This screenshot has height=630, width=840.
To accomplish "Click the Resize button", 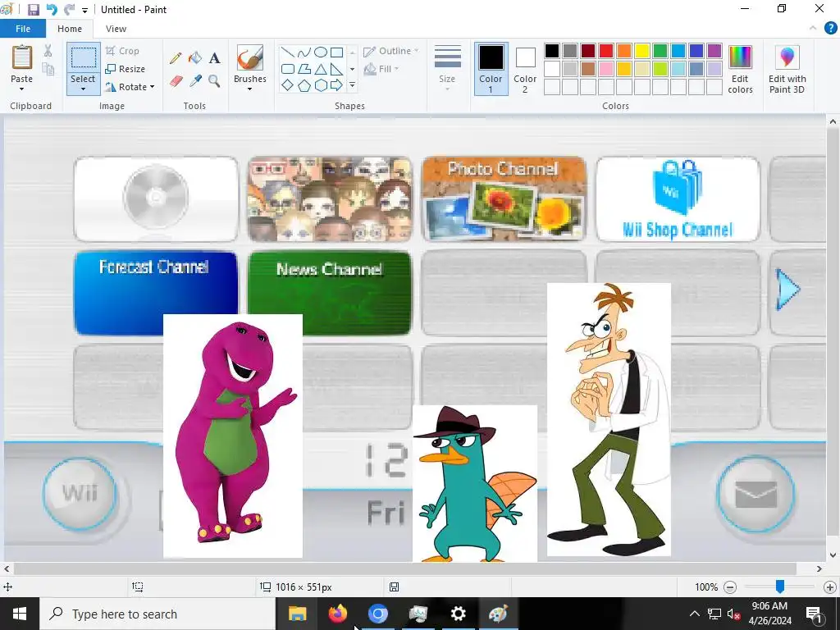I will tap(126, 69).
